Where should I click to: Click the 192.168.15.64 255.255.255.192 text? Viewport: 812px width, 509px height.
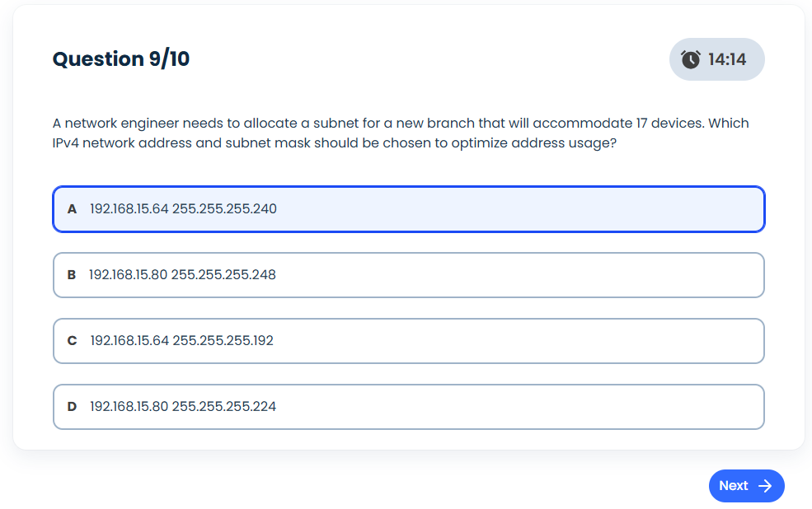(181, 341)
